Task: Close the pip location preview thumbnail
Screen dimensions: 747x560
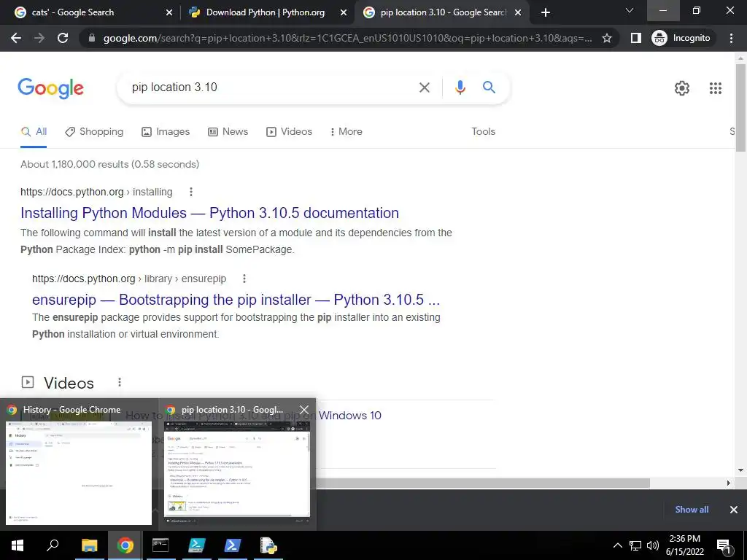Action: pos(304,410)
